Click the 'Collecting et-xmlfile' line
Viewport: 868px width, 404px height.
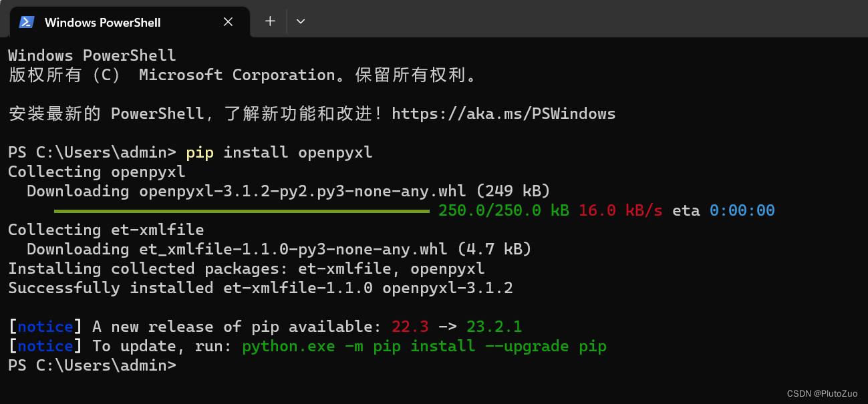pyautogui.click(x=106, y=230)
